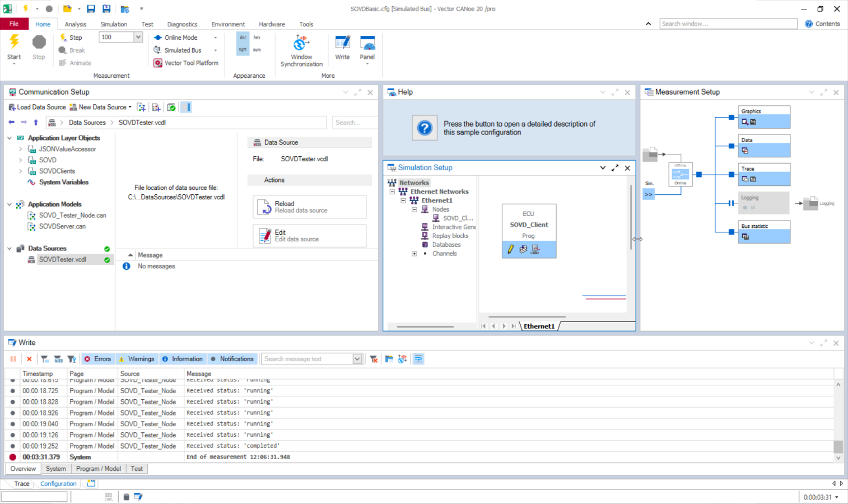
Task: Click clear filter icon in Write toolbar
Action: [374, 359]
